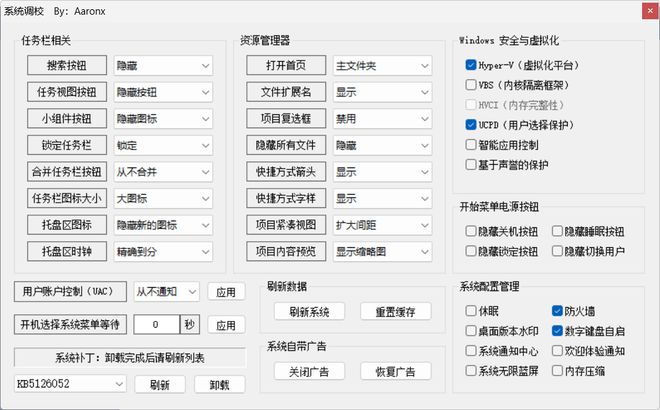Click the 开机选择系统菜单等待 button
Image resolution: width=660 pixels, height=410 pixels.
coord(70,325)
